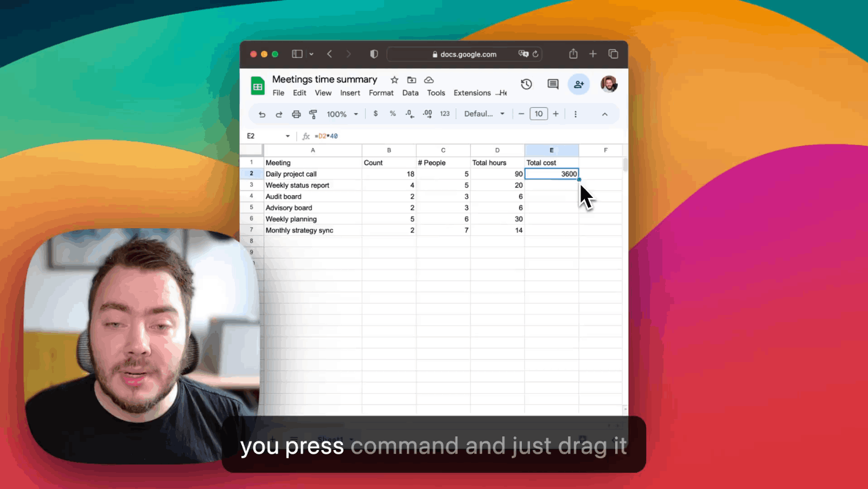
Task: Click the redo arrow
Action: click(x=279, y=114)
